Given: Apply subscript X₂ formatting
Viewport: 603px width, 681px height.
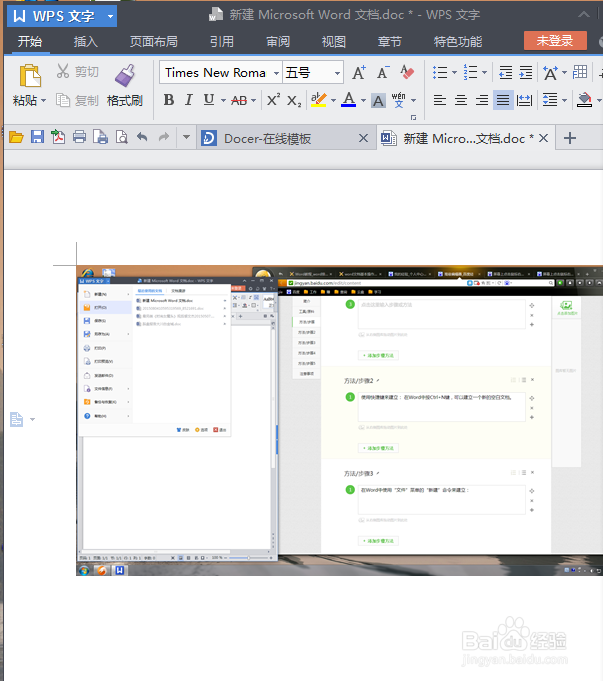Looking at the screenshot, I should pyautogui.click(x=294, y=101).
